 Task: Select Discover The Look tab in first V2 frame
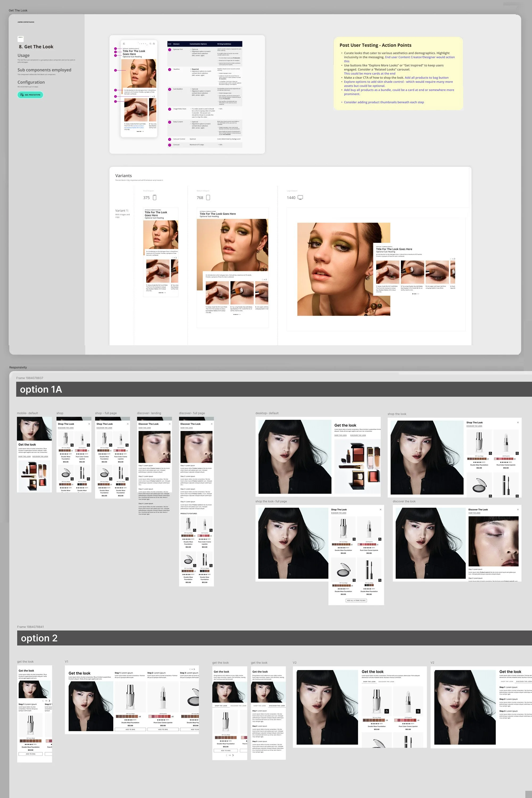(387, 681)
